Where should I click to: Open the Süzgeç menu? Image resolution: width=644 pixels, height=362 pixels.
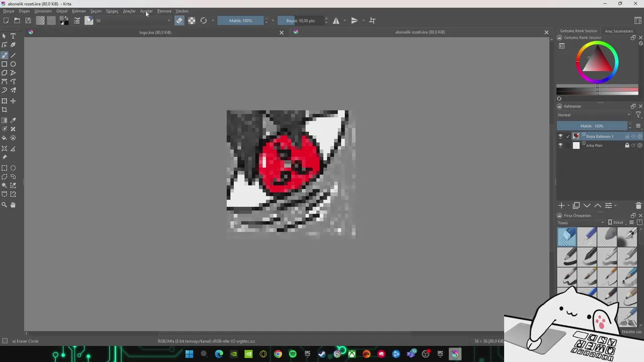pos(112,11)
